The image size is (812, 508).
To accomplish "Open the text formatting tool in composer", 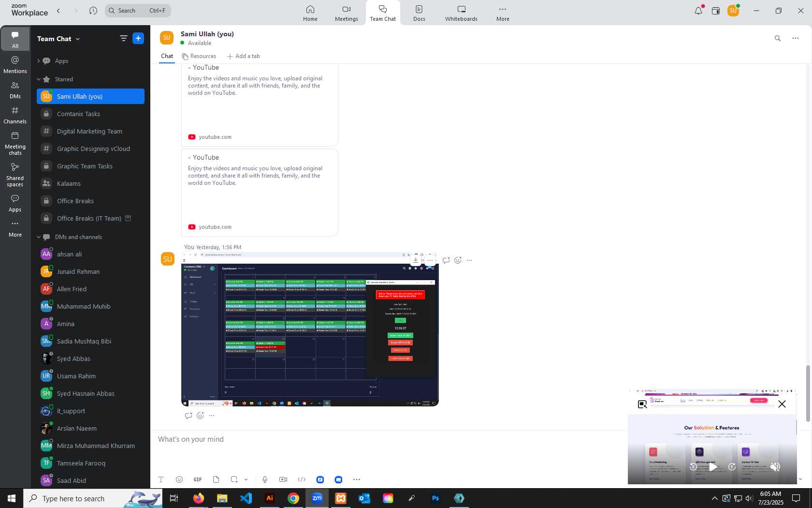I will click(x=161, y=479).
